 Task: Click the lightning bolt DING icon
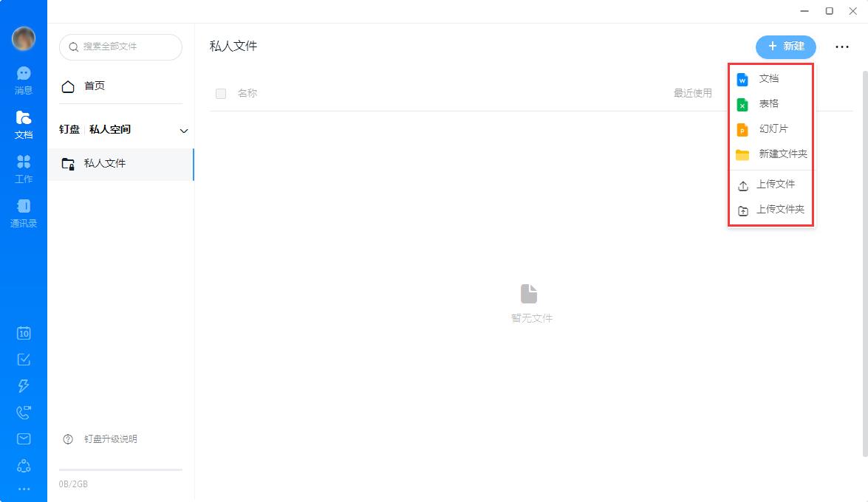pyautogui.click(x=23, y=386)
